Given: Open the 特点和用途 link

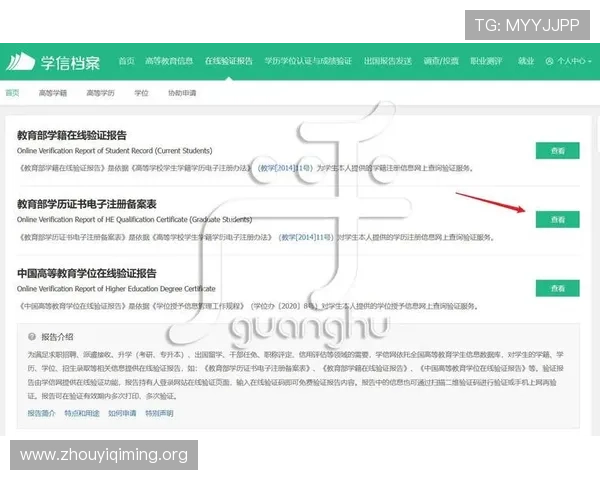Looking at the screenshot, I should tap(82, 413).
